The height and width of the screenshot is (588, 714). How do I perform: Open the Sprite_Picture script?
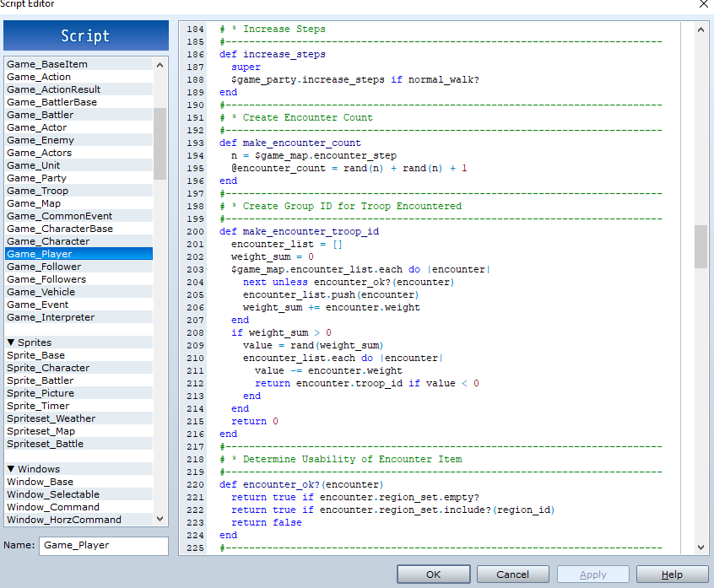click(x=79, y=393)
